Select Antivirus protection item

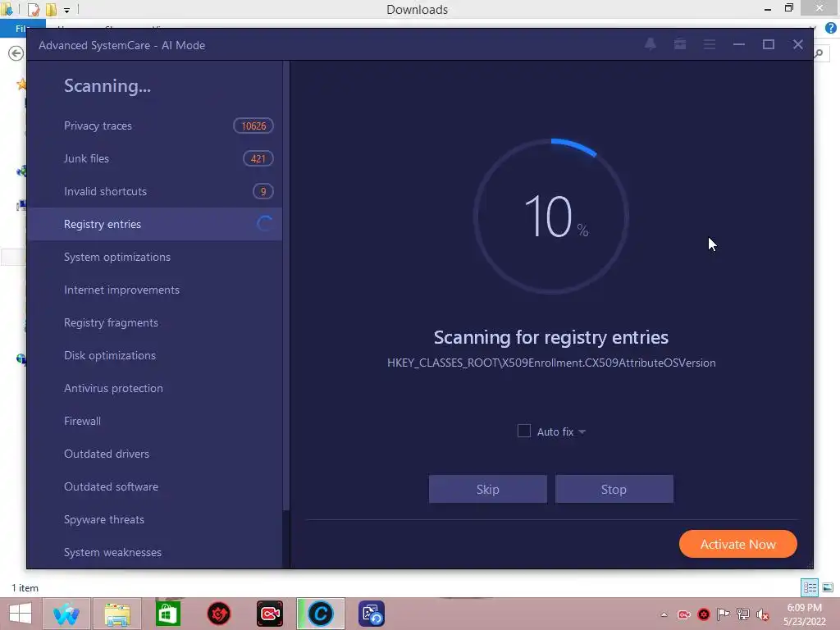pyautogui.click(x=154, y=388)
